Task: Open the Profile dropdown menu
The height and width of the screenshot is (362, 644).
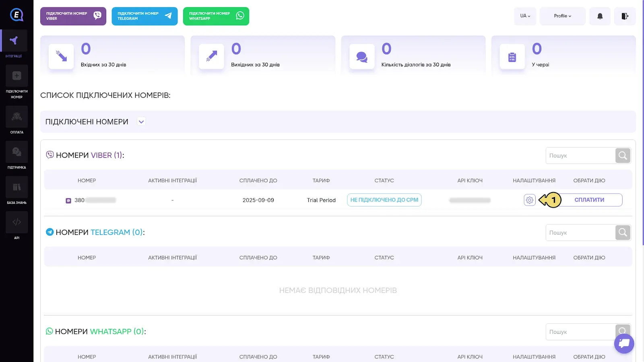Action: point(562,16)
